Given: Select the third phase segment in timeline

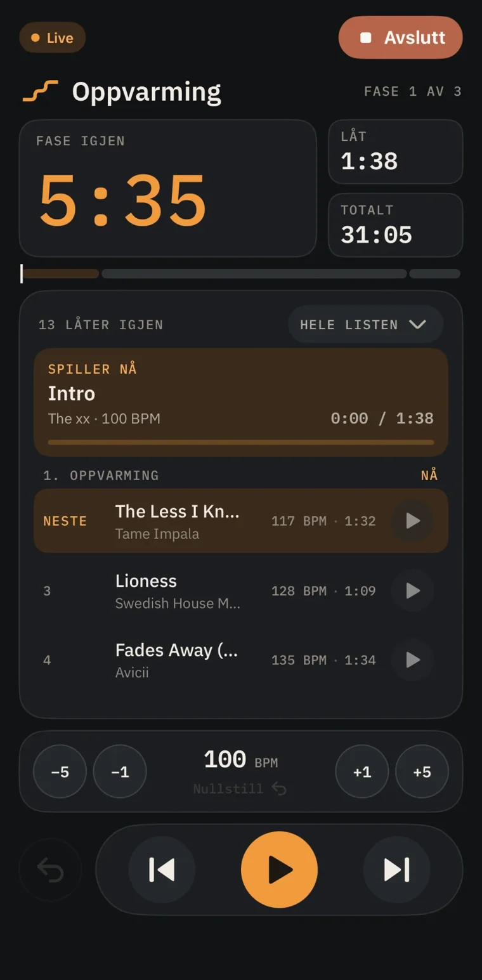Looking at the screenshot, I should click(435, 274).
